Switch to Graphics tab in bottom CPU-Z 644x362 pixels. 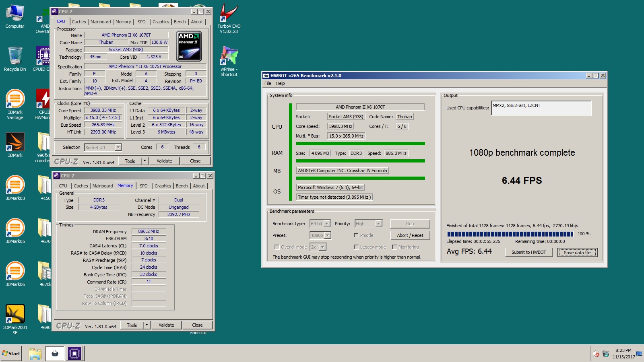tap(163, 186)
